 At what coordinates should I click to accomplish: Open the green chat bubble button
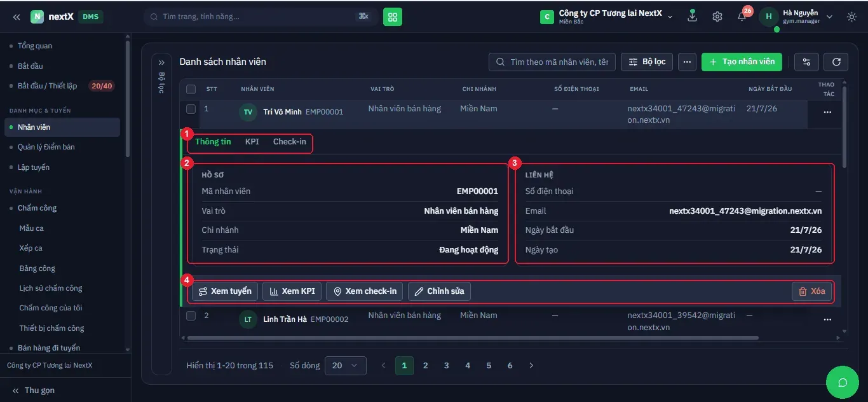pos(843,382)
